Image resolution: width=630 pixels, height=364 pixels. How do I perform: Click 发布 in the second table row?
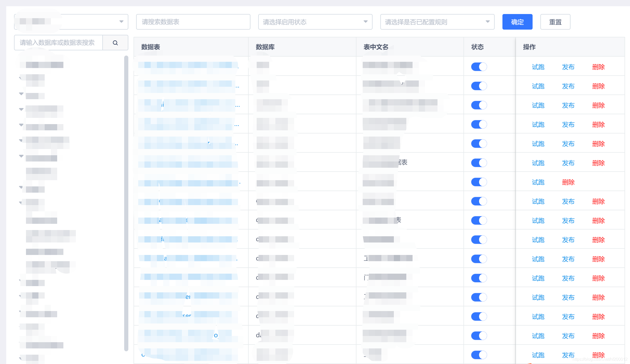tap(568, 86)
